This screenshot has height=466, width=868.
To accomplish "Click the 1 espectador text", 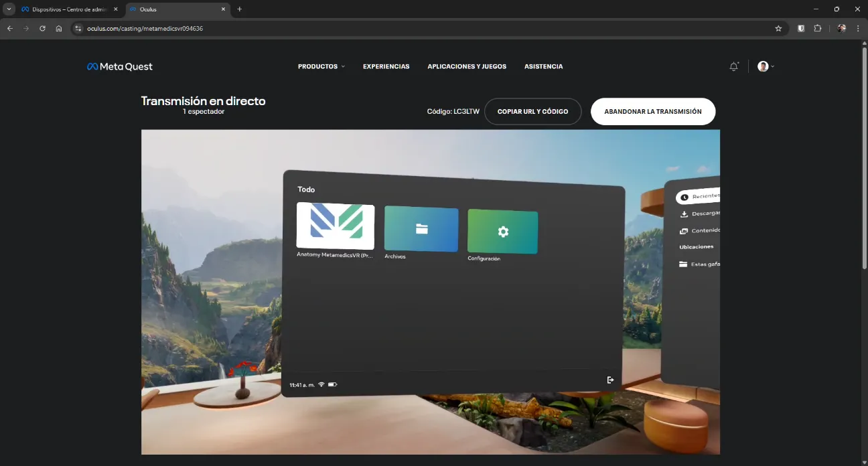I will (204, 112).
